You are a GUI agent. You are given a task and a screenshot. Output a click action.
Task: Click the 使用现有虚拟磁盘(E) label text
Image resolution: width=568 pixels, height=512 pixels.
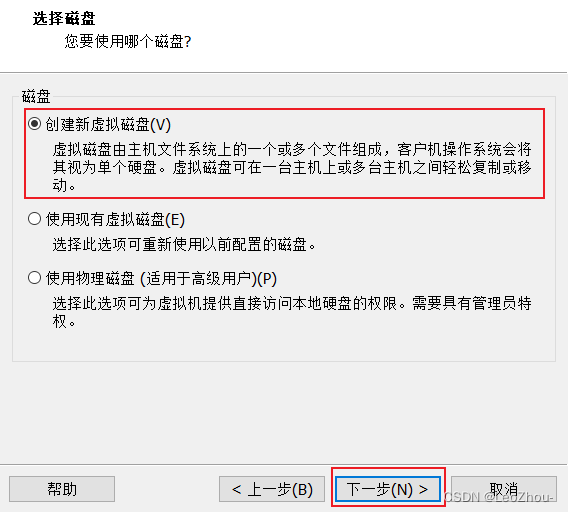coord(115,220)
